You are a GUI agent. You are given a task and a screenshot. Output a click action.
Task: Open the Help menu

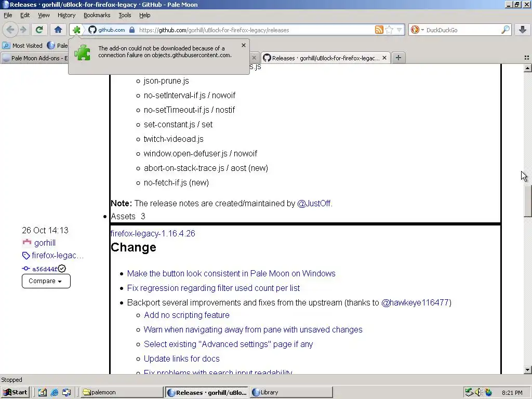point(144,15)
